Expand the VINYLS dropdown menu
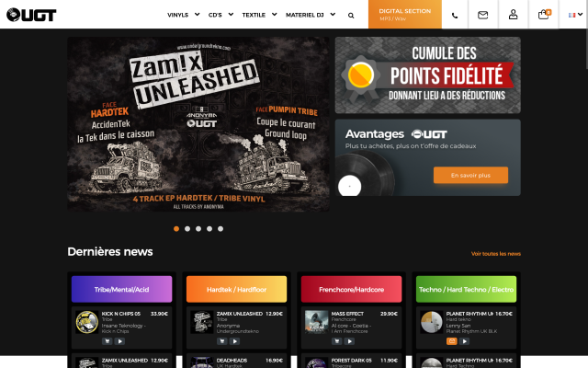The width and height of the screenshot is (588, 368). tap(184, 15)
